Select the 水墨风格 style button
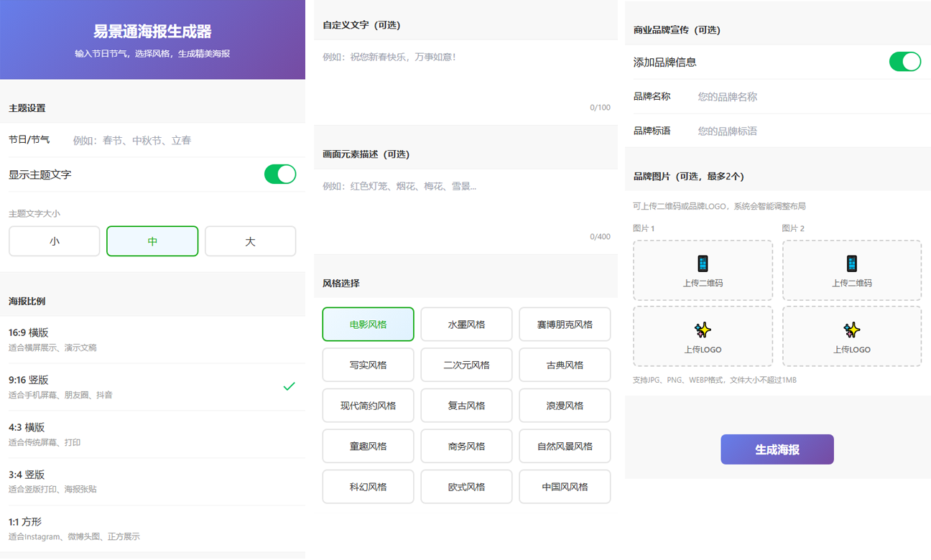The image size is (931, 560). [466, 324]
